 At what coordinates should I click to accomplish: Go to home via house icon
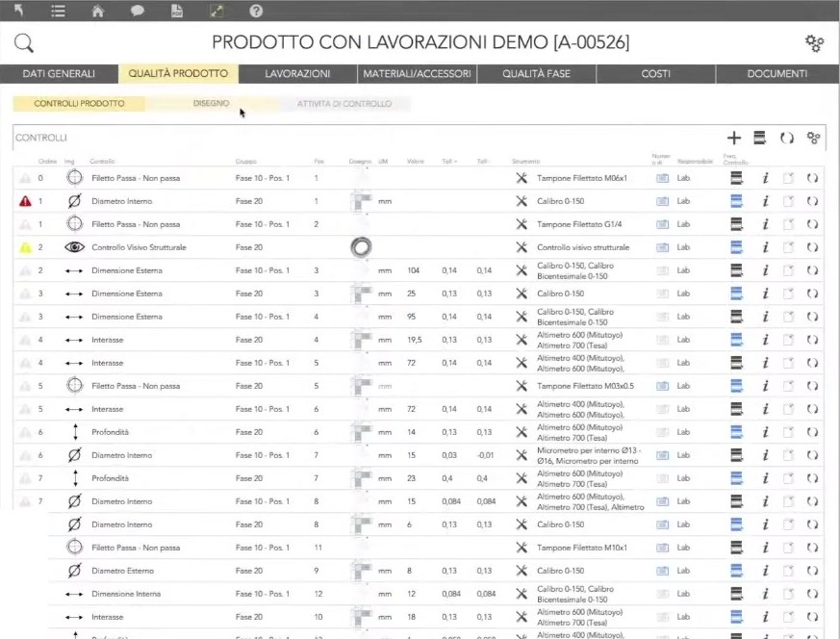[x=97, y=11]
